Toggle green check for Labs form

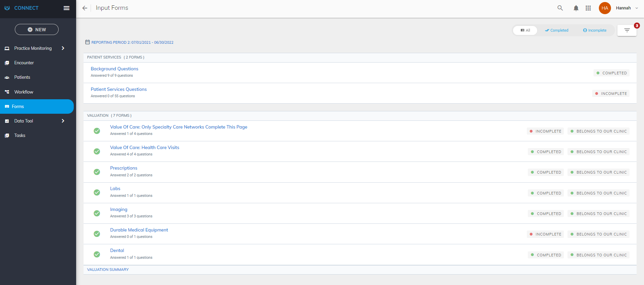click(x=97, y=192)
